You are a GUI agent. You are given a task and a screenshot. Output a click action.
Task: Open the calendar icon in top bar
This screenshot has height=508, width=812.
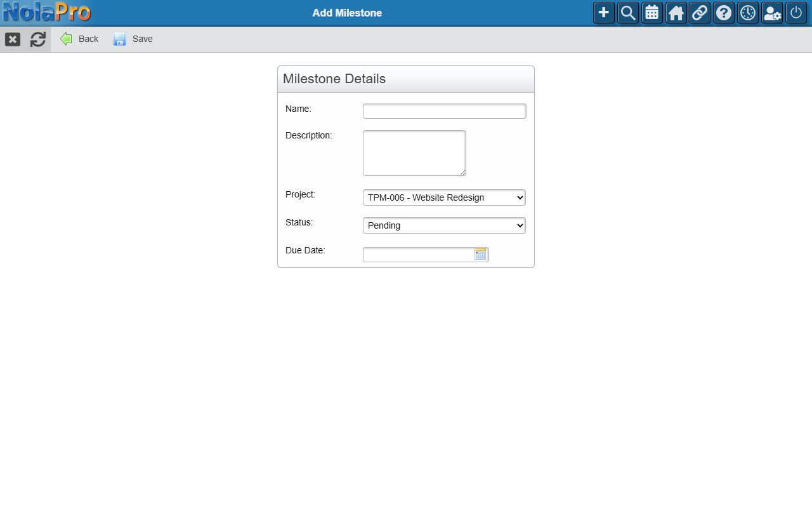[x=652, y=13]
